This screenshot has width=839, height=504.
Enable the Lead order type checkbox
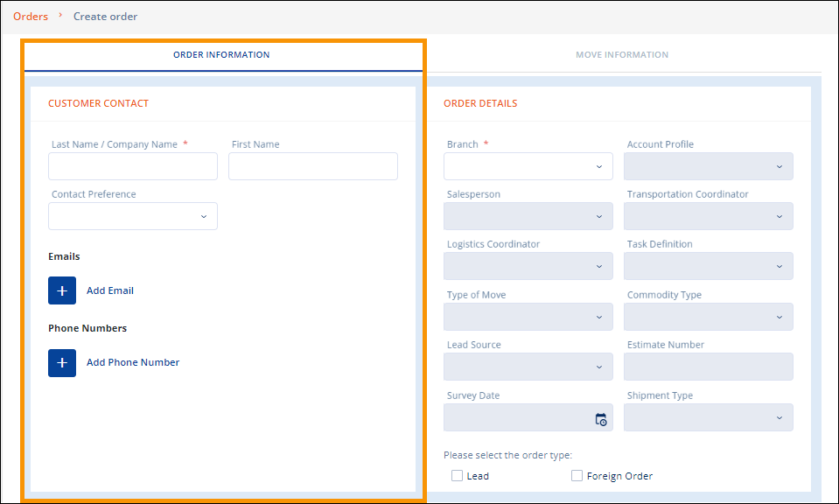pos(457,476)
